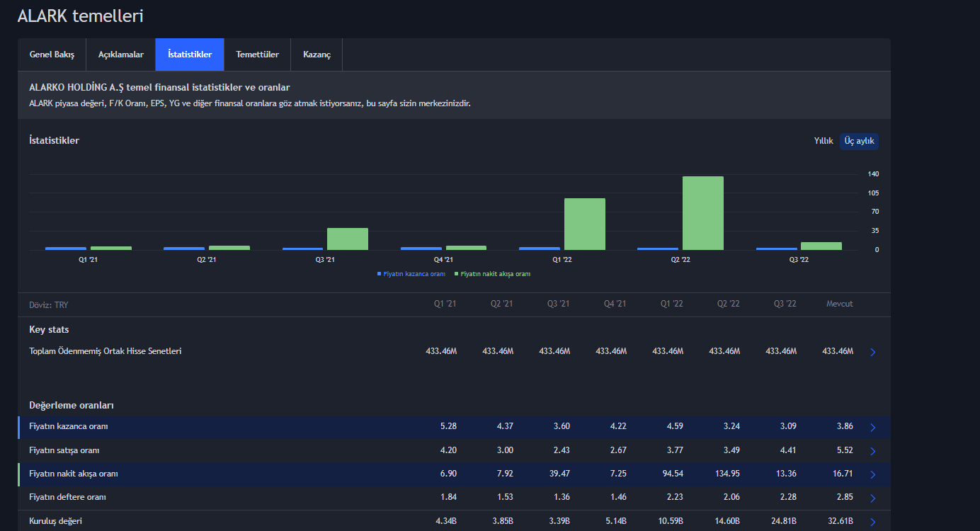Click the Q1 '22 table column header
Viewport: 980px width, 531px height.
click(x=672, y=304)
